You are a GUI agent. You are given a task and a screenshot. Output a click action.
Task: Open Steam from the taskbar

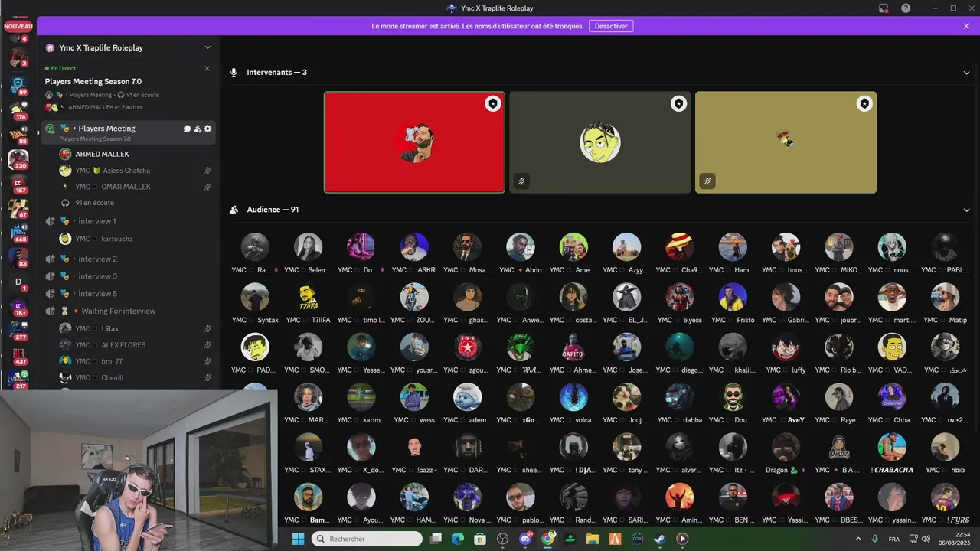point(659,539)
